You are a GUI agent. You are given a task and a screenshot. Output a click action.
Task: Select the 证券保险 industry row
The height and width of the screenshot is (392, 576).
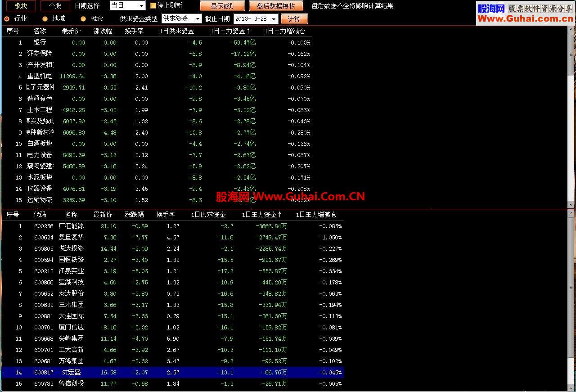tap(157, 54)
